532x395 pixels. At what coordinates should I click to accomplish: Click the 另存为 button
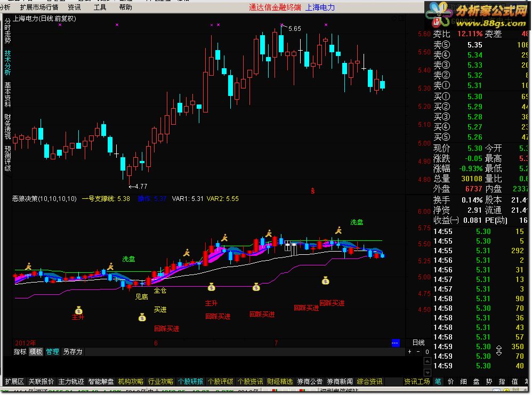pyautogui.click(x=72, y=352)
